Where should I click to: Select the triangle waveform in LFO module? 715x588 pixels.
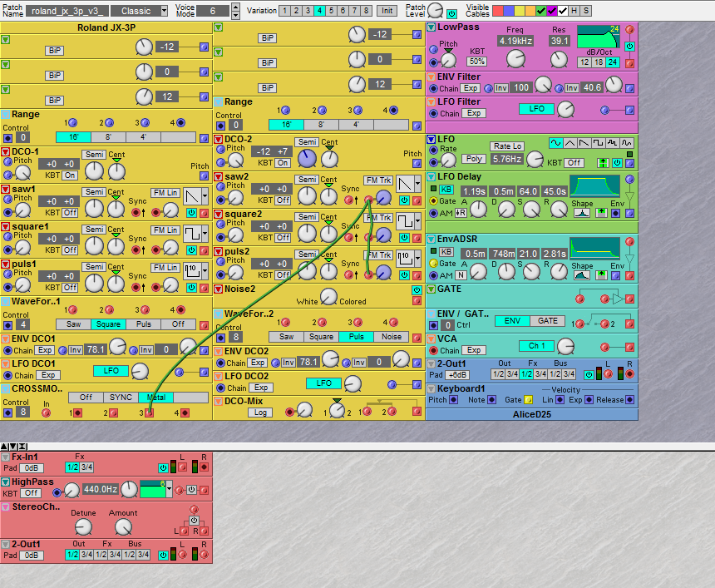pyautogui.click(x=570, y=143)
